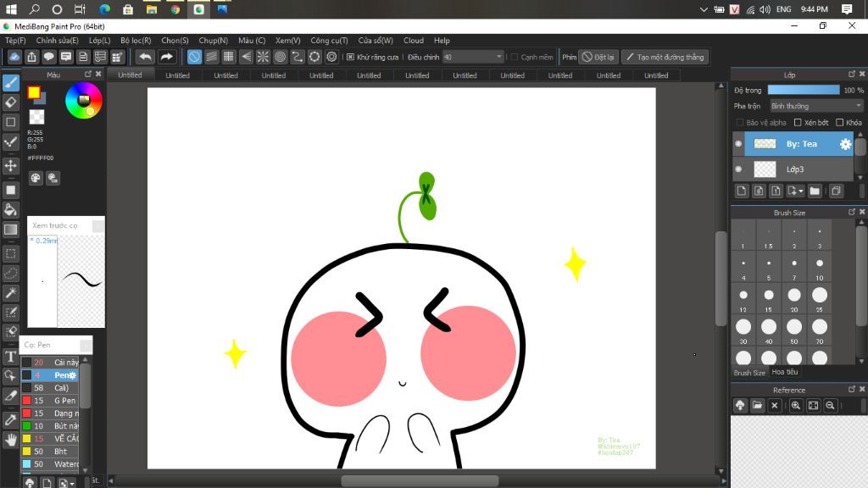Choose brush size 10
The image size is (868, 488).
point(820,264)
